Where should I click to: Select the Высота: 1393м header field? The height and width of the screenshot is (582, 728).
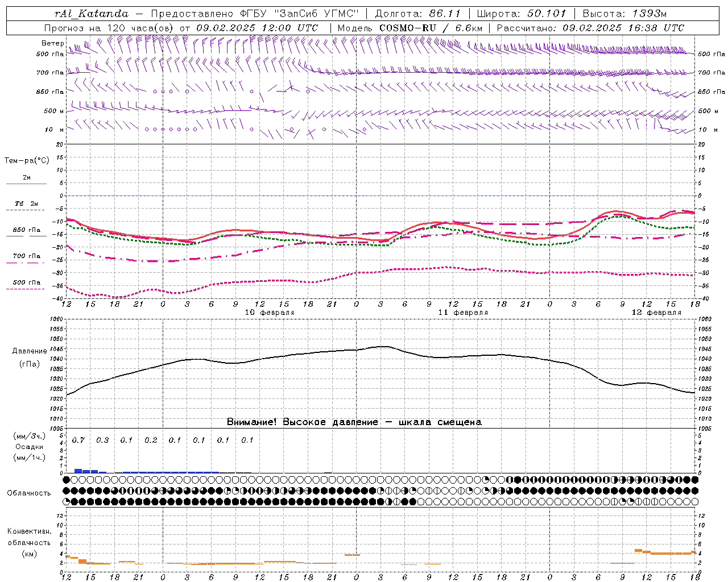pos(624,14)
